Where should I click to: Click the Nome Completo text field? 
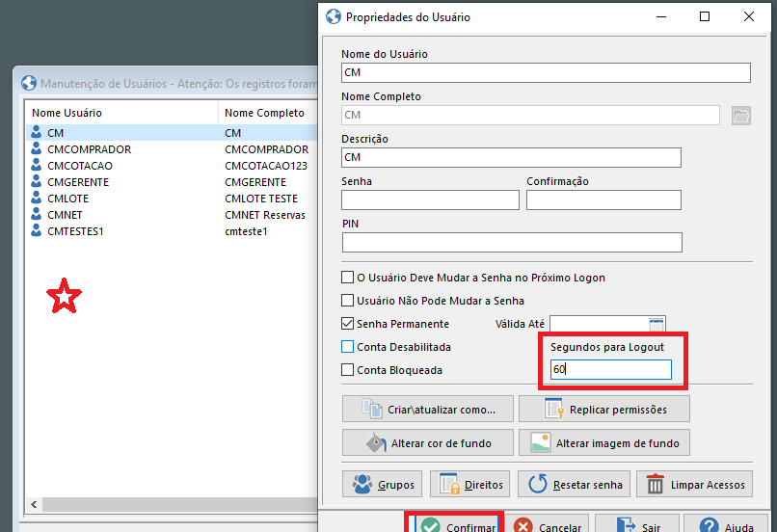click(530, 115)
